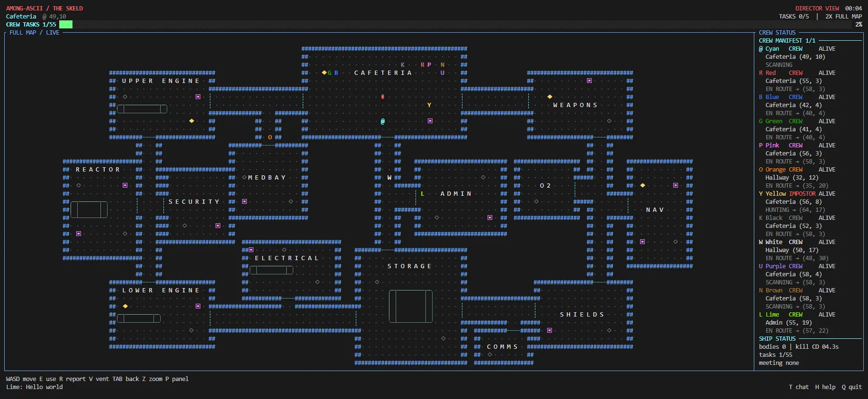868x399 pixels.
Task: Select the magenta task marker in Shields
Action: tap(550, 330)
